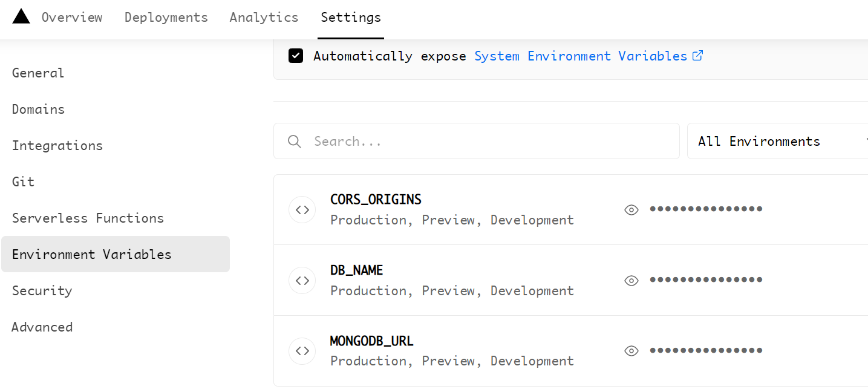868x389 pixels.
Task: Click inside the Search field
Action: (x=423, y=141)
